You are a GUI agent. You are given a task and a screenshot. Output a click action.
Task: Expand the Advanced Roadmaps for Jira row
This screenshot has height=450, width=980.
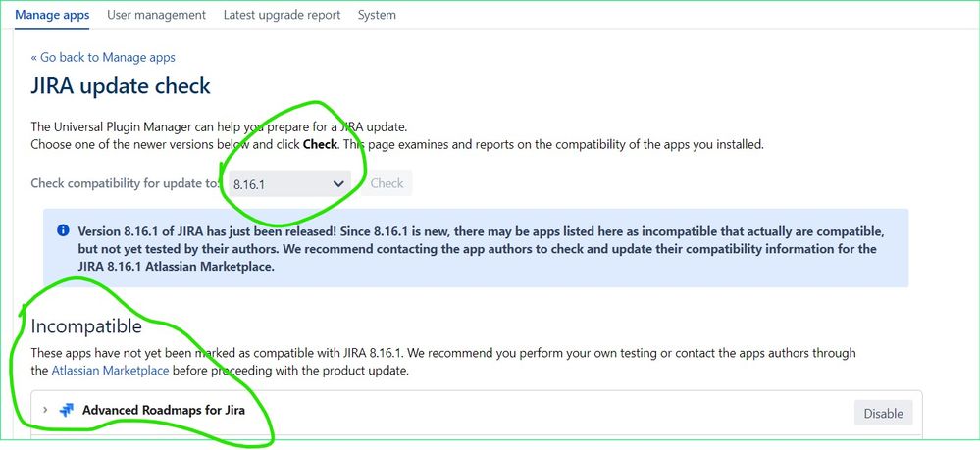pyautogui.click(x=45, y=410)
